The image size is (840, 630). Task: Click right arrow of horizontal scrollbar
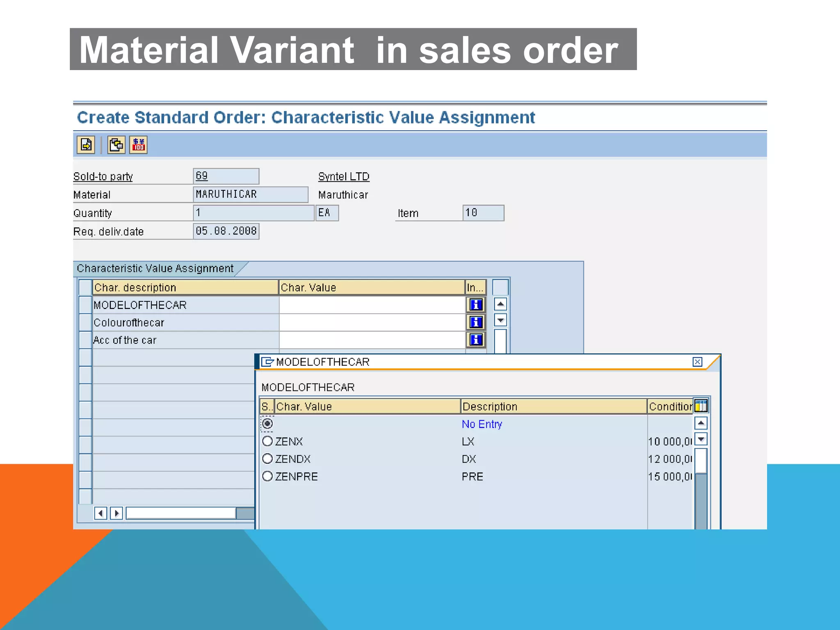tap(116, 513)
